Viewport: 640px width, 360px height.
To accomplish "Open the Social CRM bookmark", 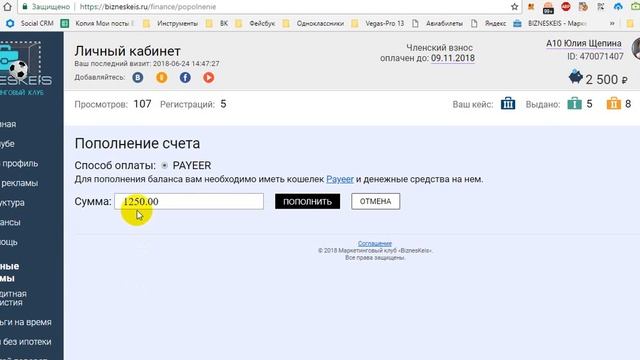I will (x=29, y=24).
